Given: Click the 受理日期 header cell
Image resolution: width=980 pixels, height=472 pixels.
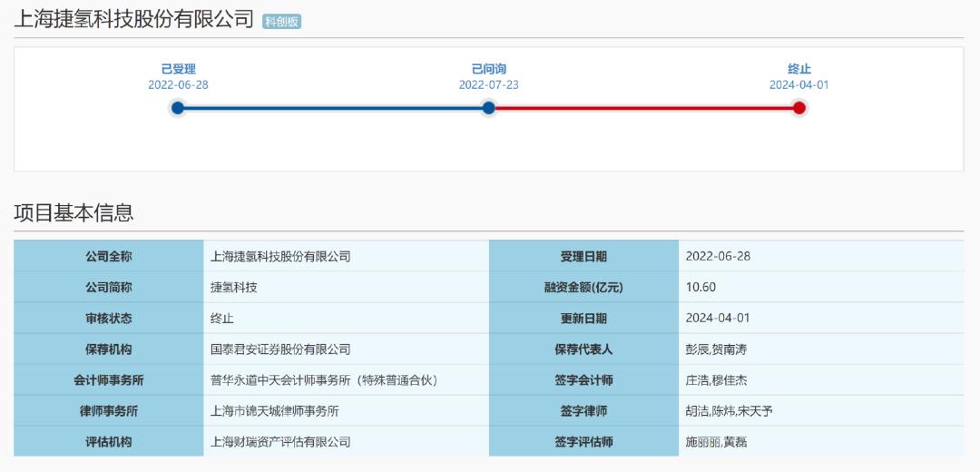Looking at the screenshot, I should [x=583, y=256].
